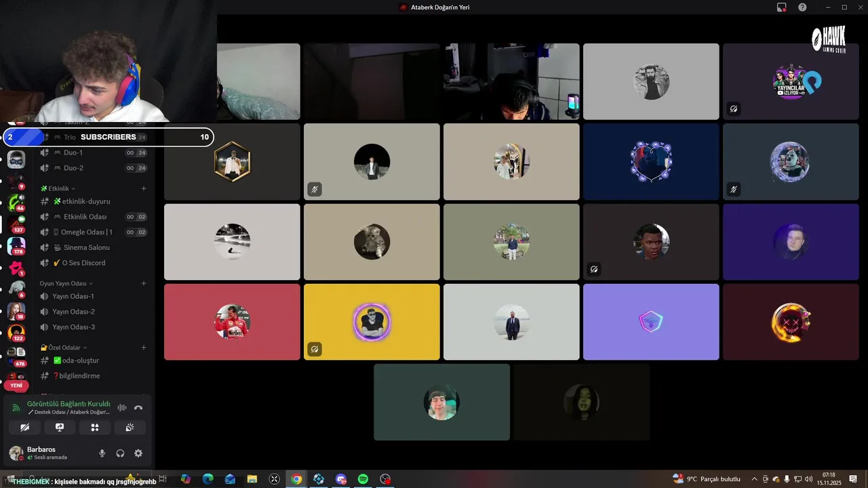Screen dimensions: 868x488
Task: Focus the neon mask avatar tile
Action: point(791,322)
